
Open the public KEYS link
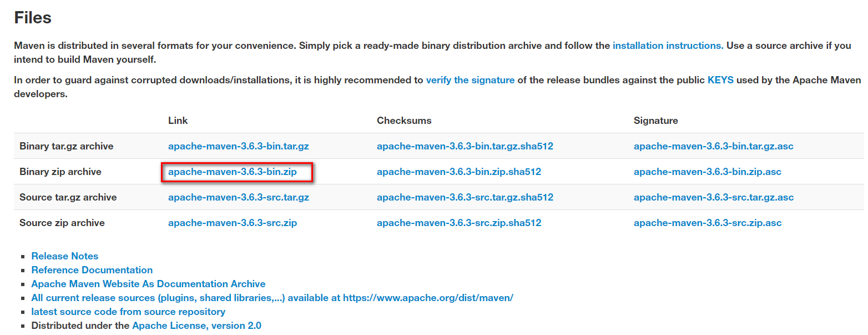[720, 80]
